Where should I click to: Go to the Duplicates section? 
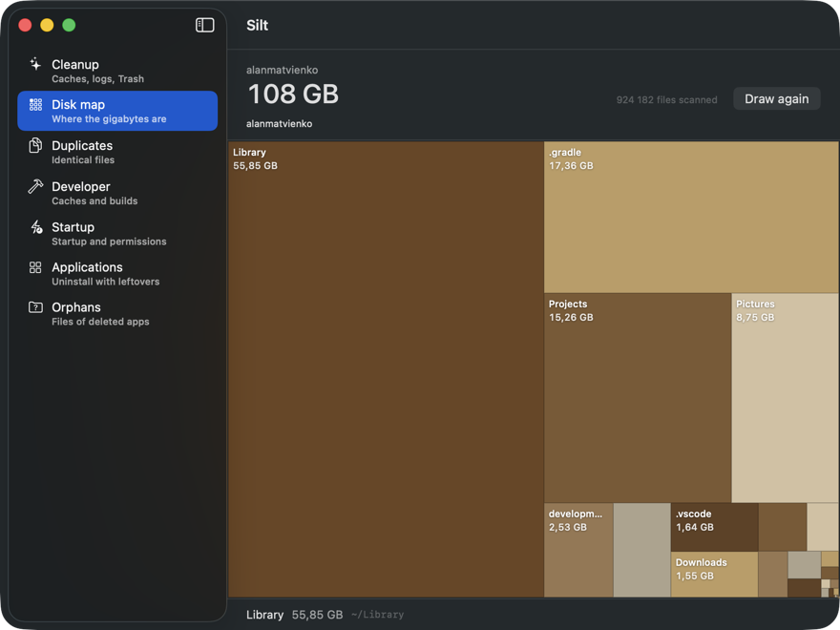pyautogui.click(x=117, y=152)
